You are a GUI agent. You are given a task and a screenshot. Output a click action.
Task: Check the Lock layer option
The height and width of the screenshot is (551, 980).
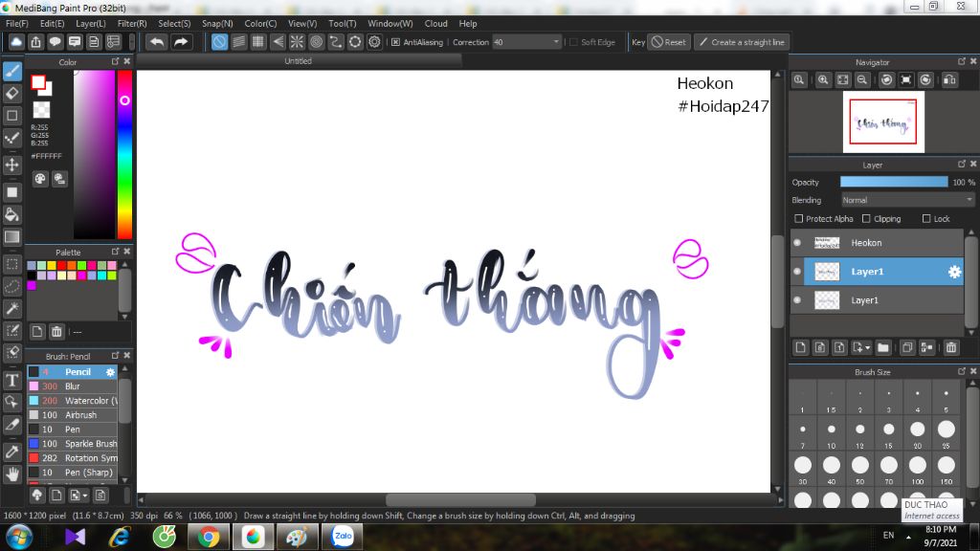[x=926, y=219]
